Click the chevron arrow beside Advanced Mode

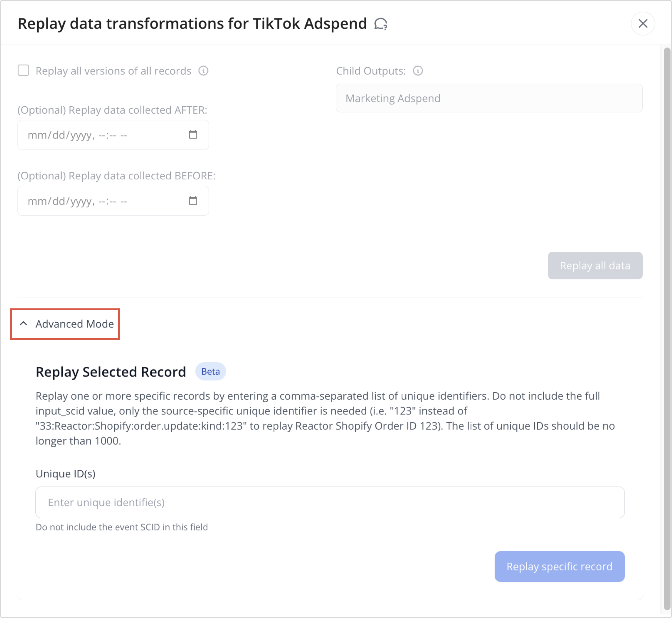pos(23,324)
